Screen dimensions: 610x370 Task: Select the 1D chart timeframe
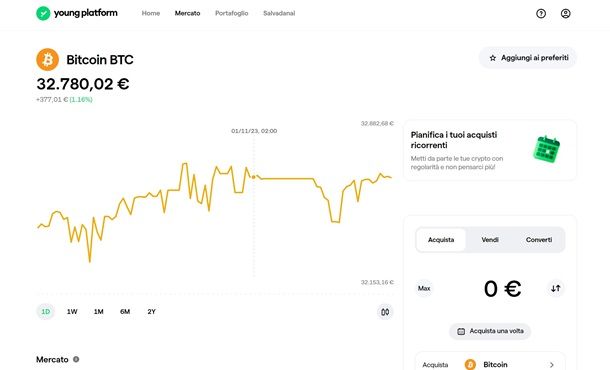(x=46, y=312)
